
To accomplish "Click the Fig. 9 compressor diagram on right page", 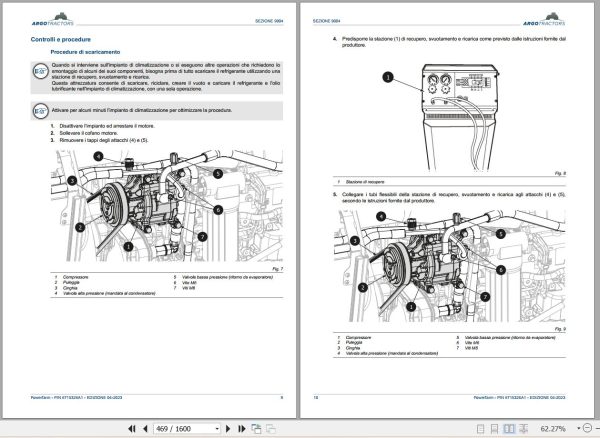I will [x=450, y=265].
